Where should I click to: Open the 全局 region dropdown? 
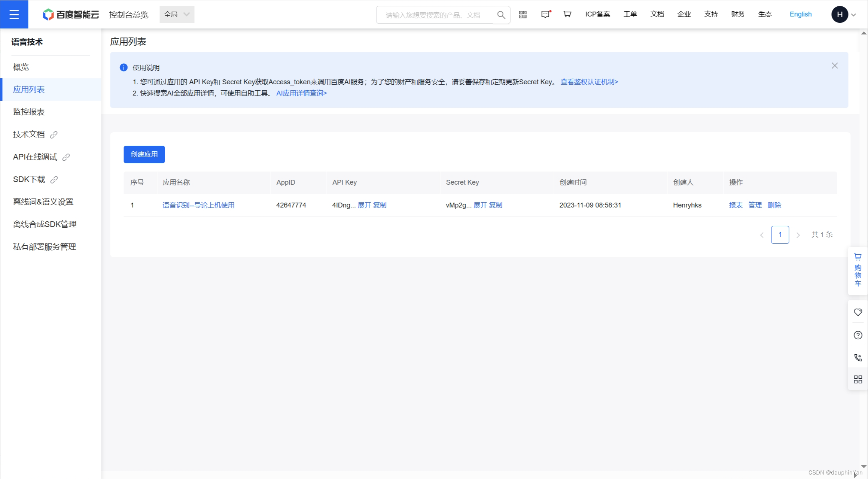pyautogui.click(x=177, y=14)
